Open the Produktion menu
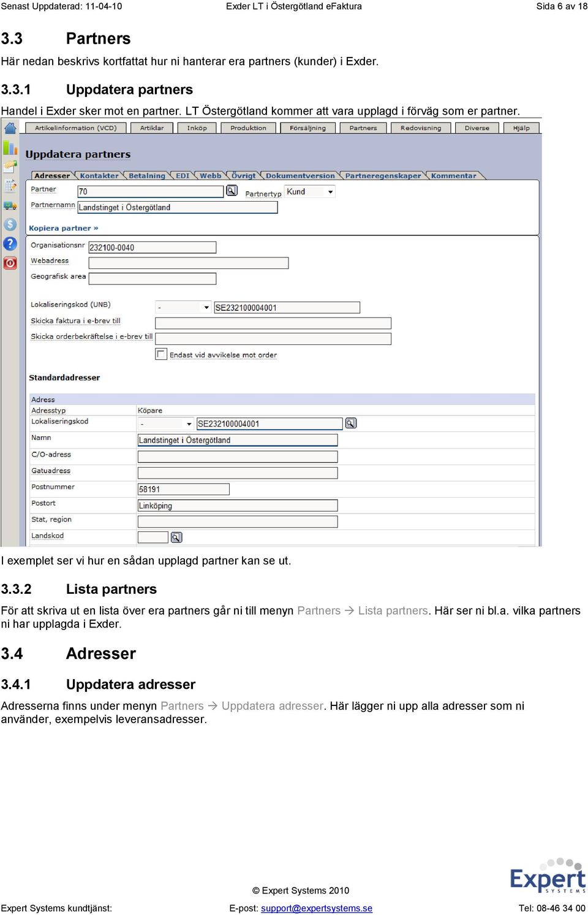 point(248,128)
